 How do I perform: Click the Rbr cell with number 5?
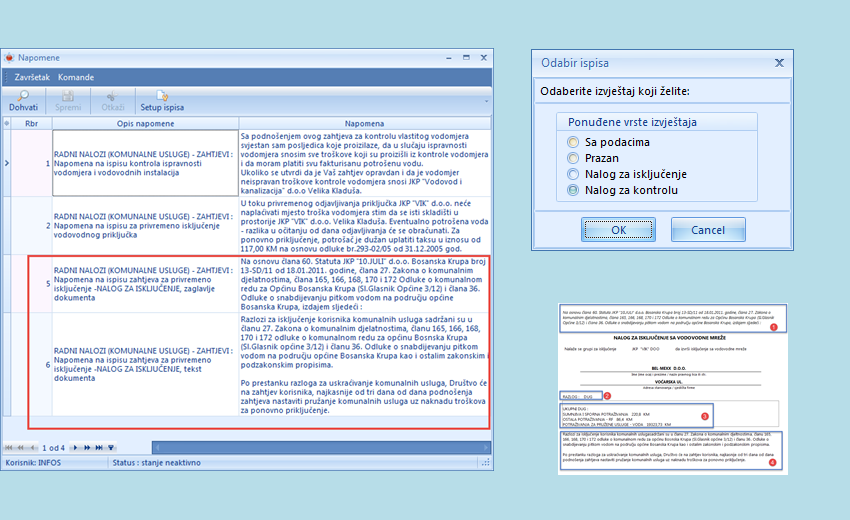31,284
